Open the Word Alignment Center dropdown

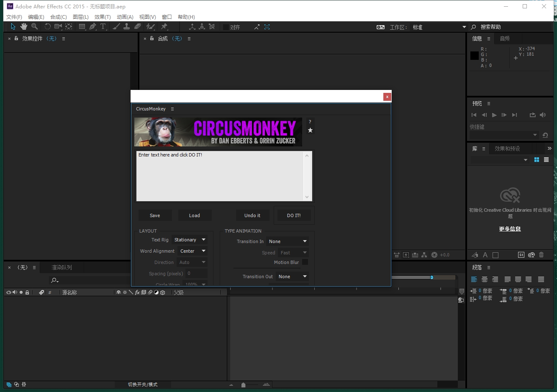coord(192,251)
